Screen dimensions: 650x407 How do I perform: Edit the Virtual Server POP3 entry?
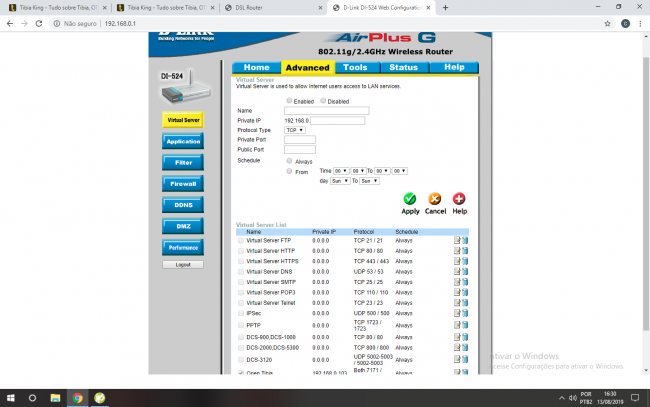tap(457, 292)
